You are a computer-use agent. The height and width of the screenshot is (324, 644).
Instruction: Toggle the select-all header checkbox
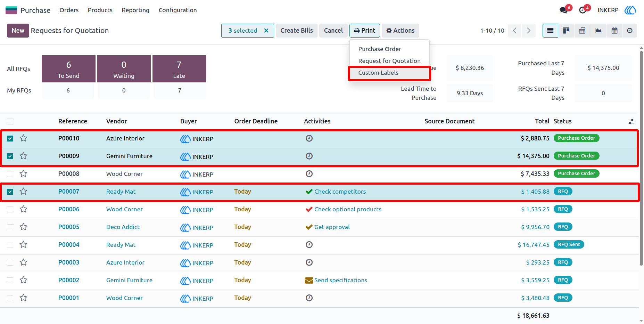[10, 121]
